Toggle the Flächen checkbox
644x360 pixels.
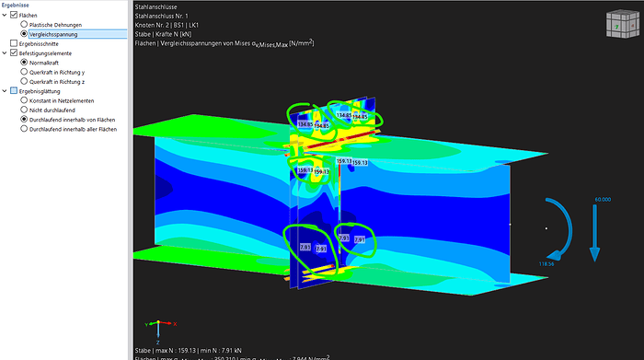[x=14, y=15]
